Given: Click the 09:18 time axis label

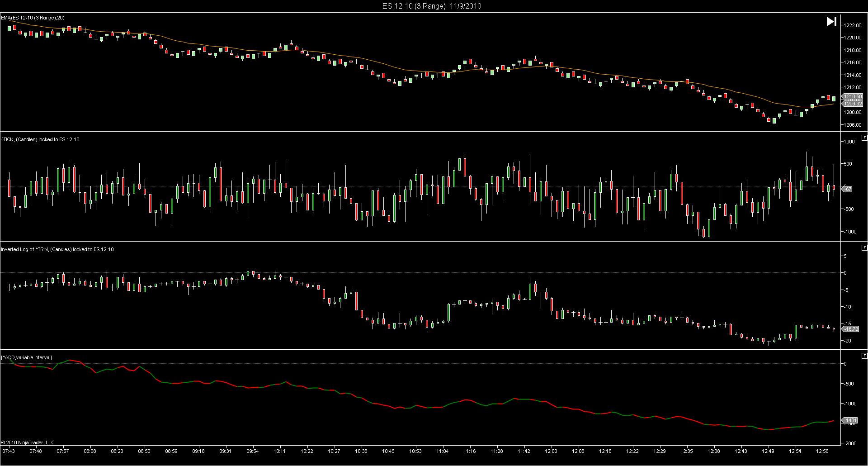Looking at the screenshot, I should point(198,451).
